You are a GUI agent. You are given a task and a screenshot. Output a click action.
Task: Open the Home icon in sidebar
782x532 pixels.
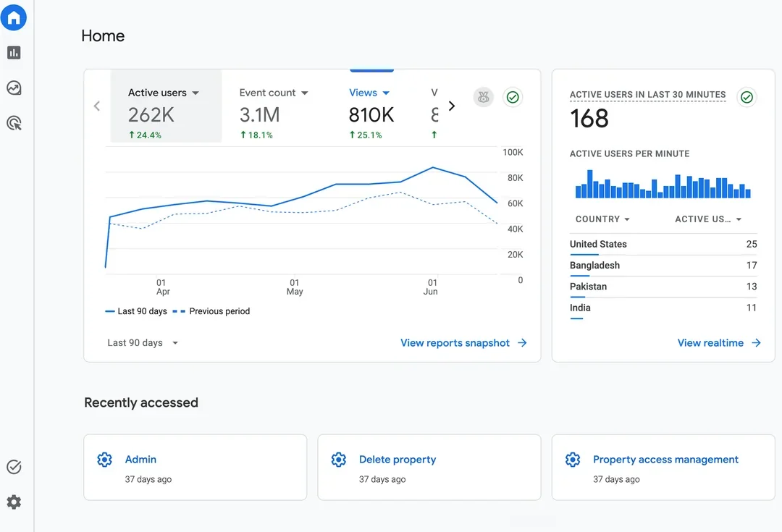[14, 17]
